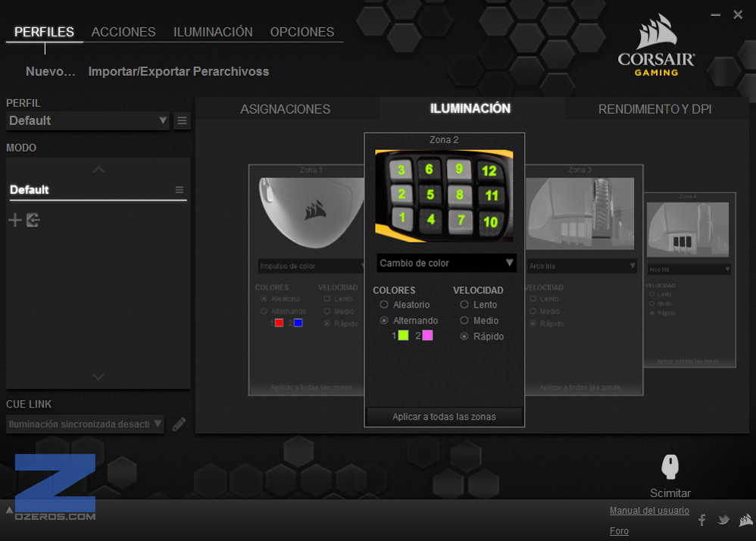Add a new mode with plus icon
The image size is (756, 541).
[x=15, y=220]
